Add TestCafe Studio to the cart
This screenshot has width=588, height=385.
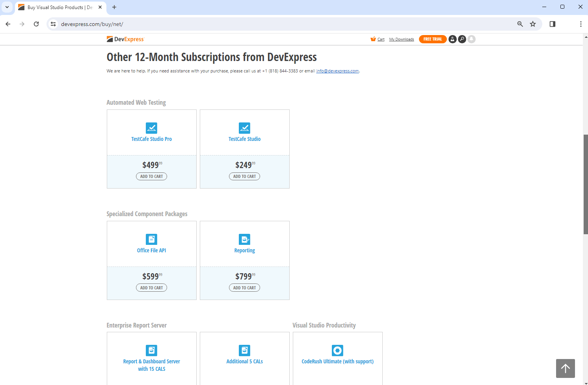click(244, 176)
